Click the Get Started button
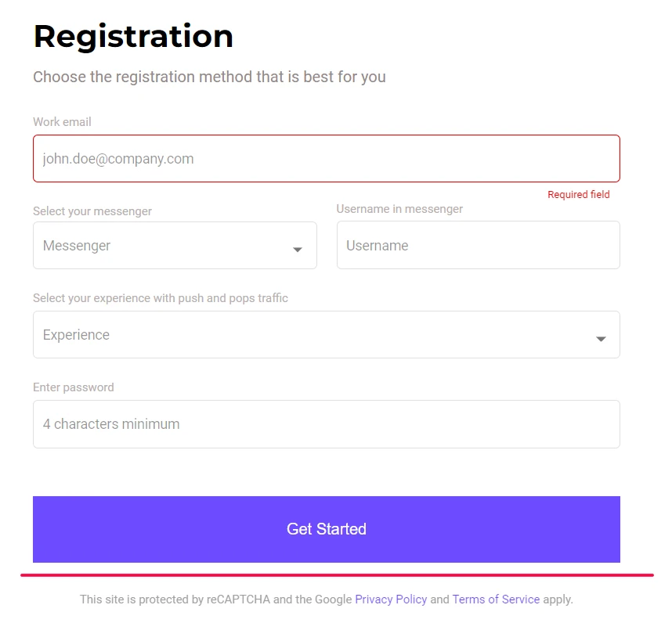Image resolution: width=672 pixels, height=630 pixels. coord(327,529)
